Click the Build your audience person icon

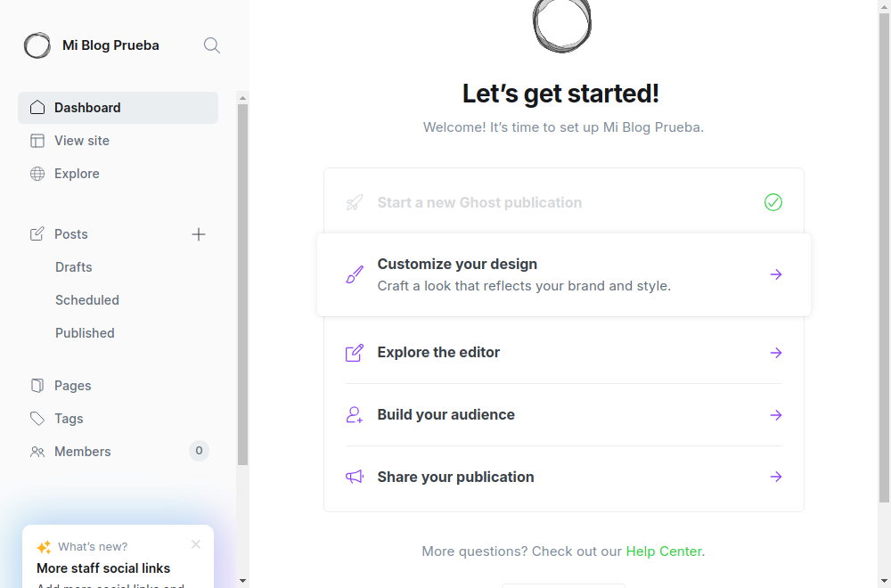(355, 415)
